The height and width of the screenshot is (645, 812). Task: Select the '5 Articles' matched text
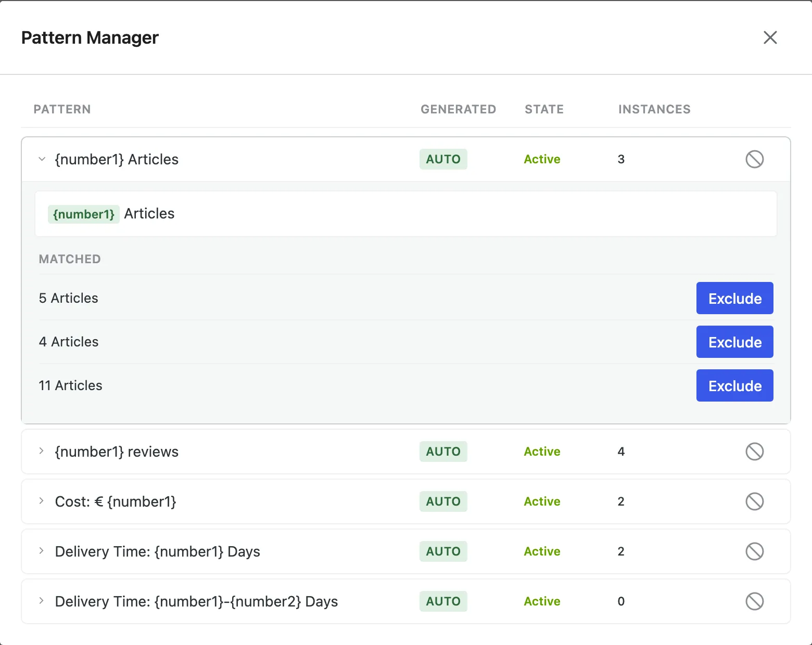(x=69, y=298)
